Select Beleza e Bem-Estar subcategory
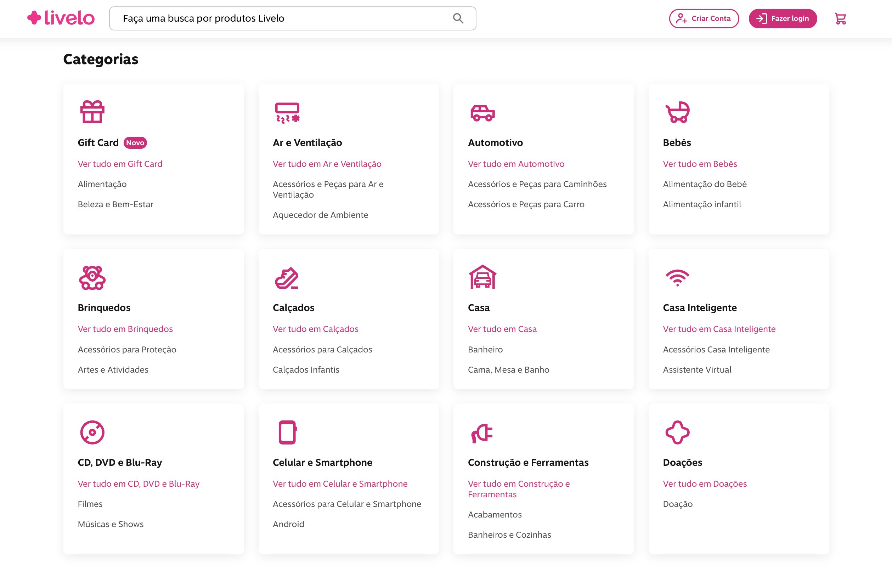This screenshot has width=892, height=588. pos(115,204)
